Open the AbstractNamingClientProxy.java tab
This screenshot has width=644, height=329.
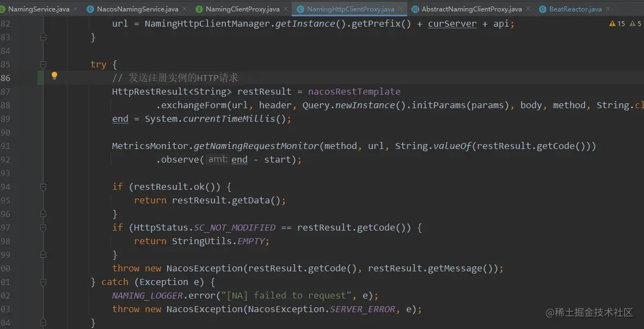[x=472, y=9]
